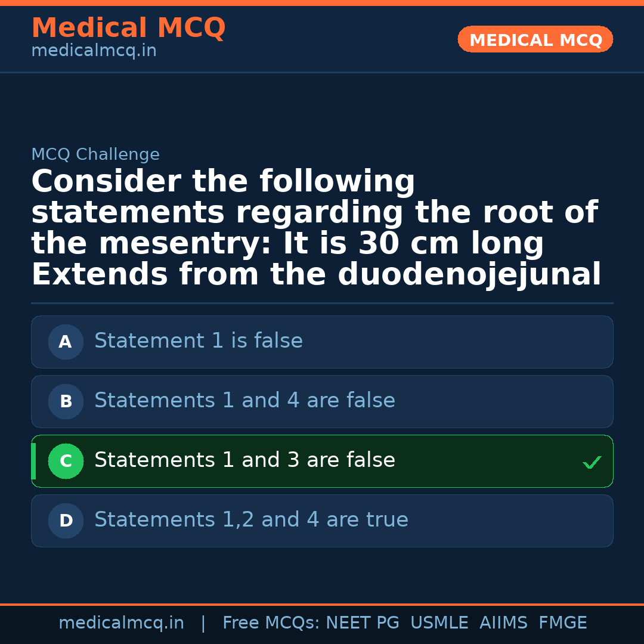The image size is (644, 644).
Task: Click the green C circle icon
Action: [66, 461]
